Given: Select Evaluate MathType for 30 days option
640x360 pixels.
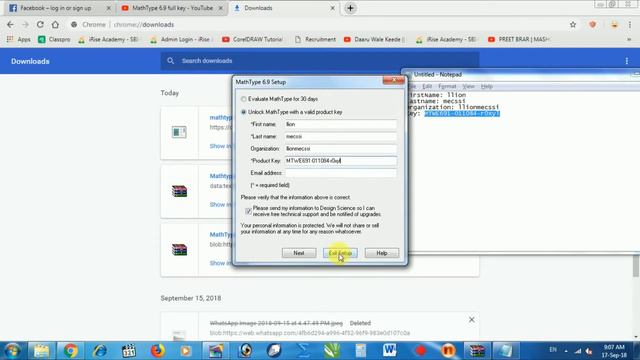Looking at the screenshot, I should pyautogui.click(x=244, y=99).
